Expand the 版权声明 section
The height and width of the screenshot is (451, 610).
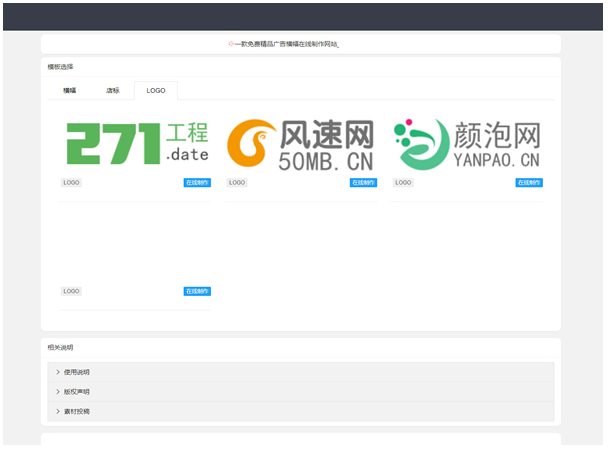click(x=77, y=391)
